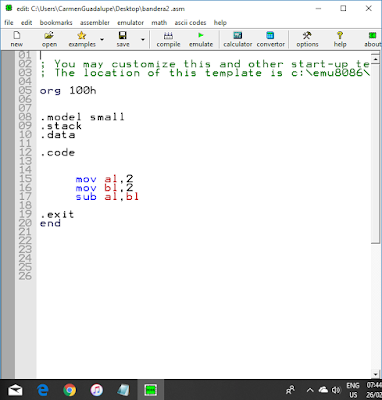Show hidden system tray icons
This screenshot has width=382, height=400.
[x=310, y=390]
